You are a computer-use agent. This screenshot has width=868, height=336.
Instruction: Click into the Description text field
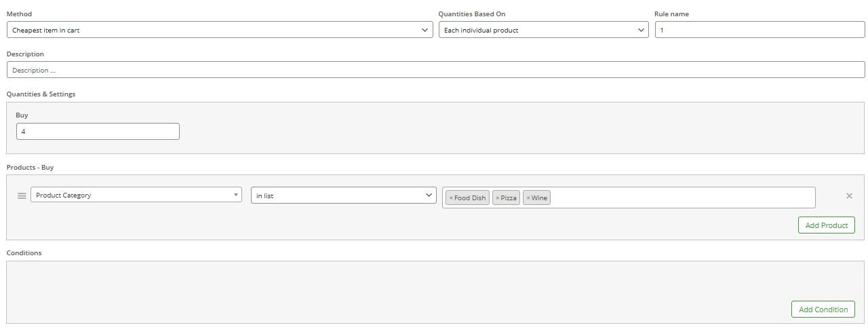pos(435,70)
